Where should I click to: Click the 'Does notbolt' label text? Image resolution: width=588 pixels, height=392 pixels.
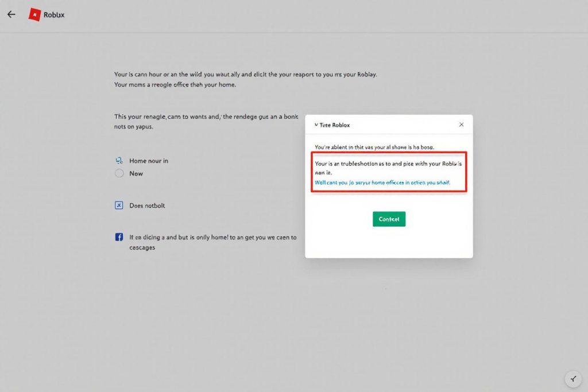coord(147,205)
